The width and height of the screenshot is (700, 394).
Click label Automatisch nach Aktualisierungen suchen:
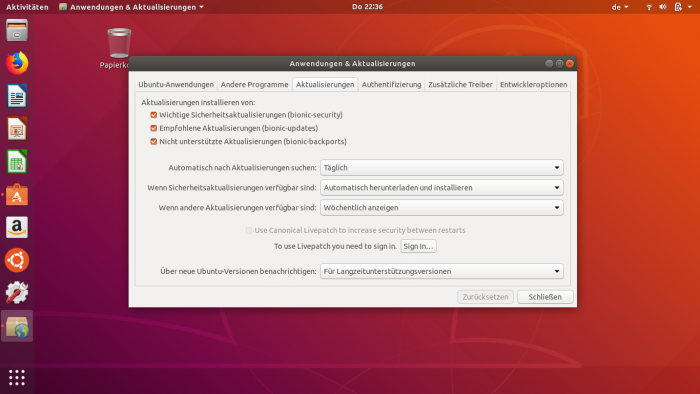point(242,168)
